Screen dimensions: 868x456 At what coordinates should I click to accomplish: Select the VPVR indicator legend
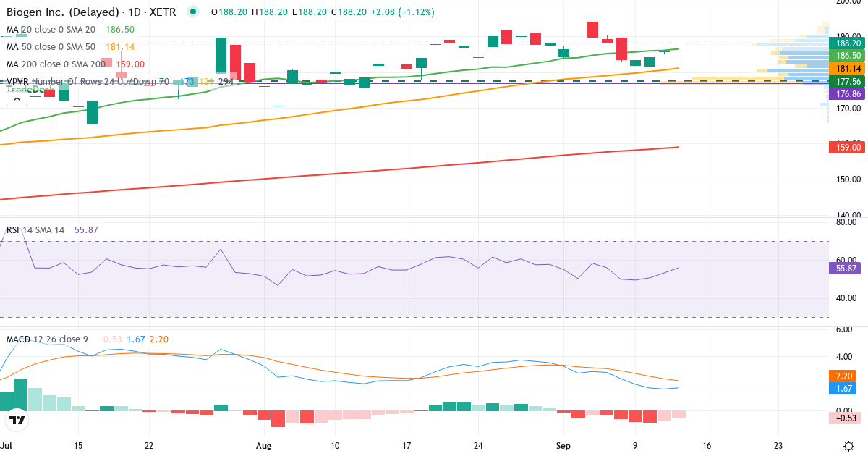(x=88, y=82)
